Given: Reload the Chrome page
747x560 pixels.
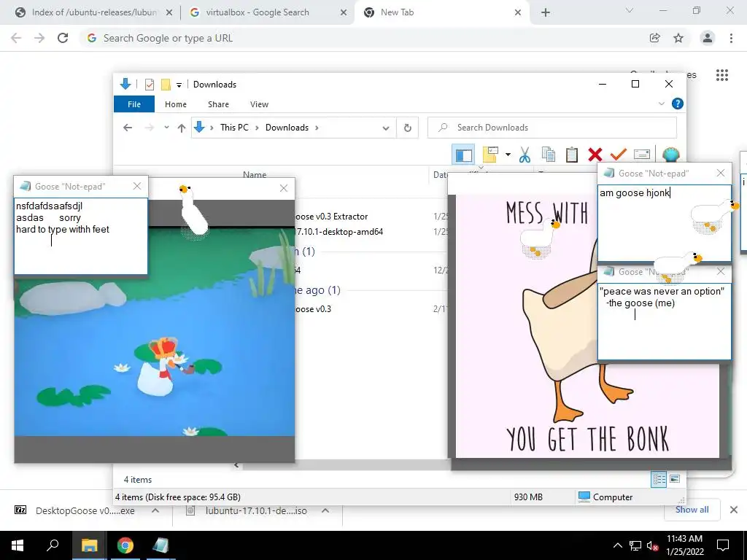Looking at the screenshot, I should [63, 38].
